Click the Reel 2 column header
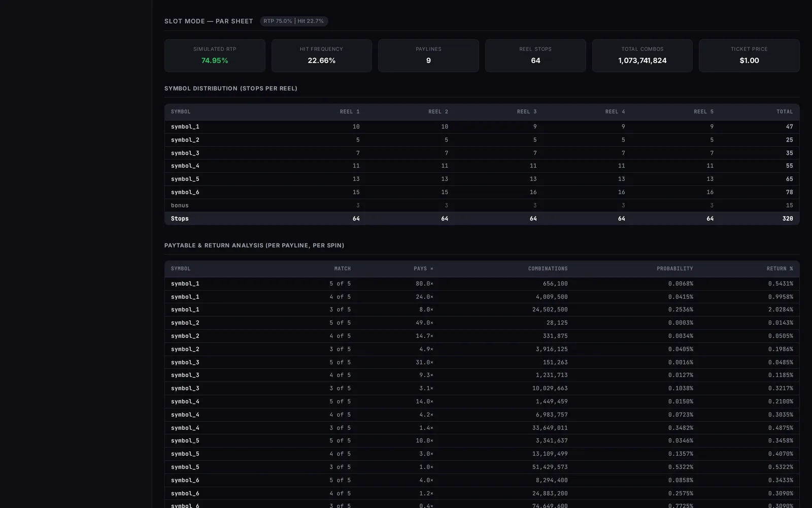This screenshot has height=508, width=812. [438, 112]
